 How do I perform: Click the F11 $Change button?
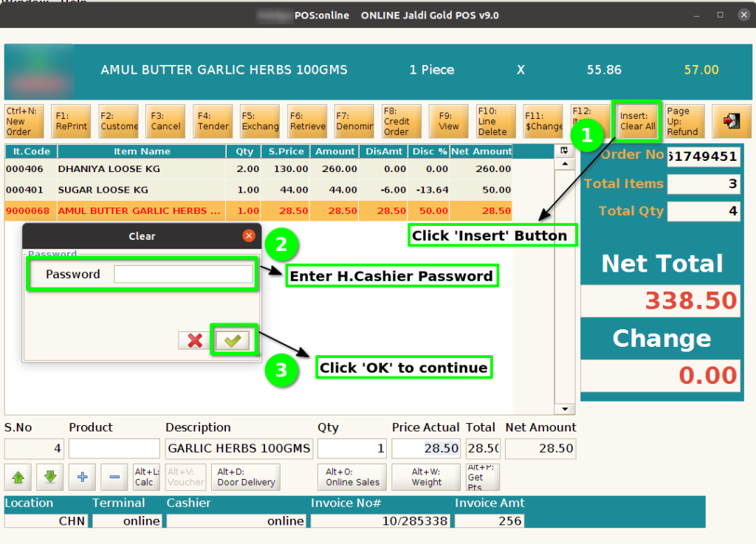click(543, 122)
